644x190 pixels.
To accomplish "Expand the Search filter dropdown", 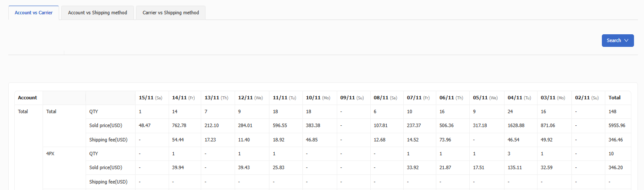I will click(617, 40).
